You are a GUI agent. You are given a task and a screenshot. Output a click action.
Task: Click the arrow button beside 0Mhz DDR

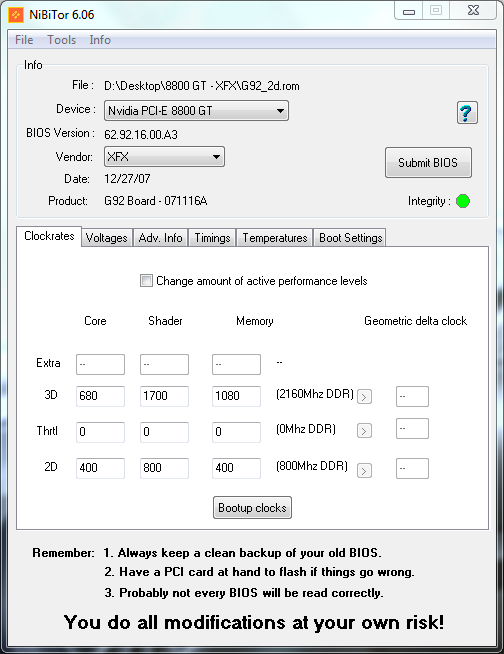[364, 431]
